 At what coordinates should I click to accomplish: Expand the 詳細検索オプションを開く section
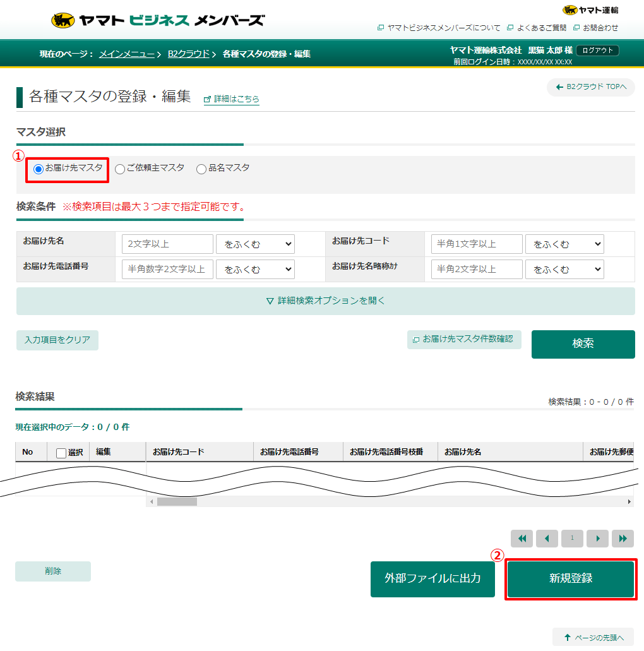click(324, 301)
